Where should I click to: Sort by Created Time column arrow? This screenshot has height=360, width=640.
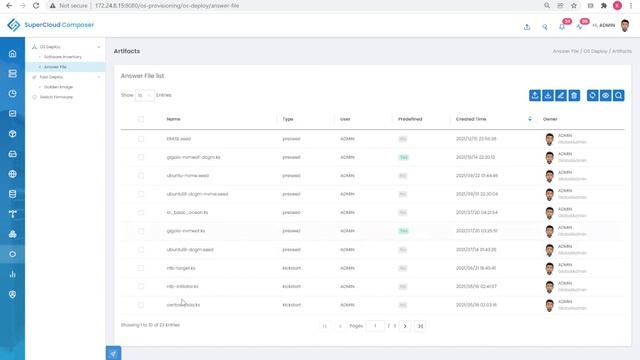(530, 119)
